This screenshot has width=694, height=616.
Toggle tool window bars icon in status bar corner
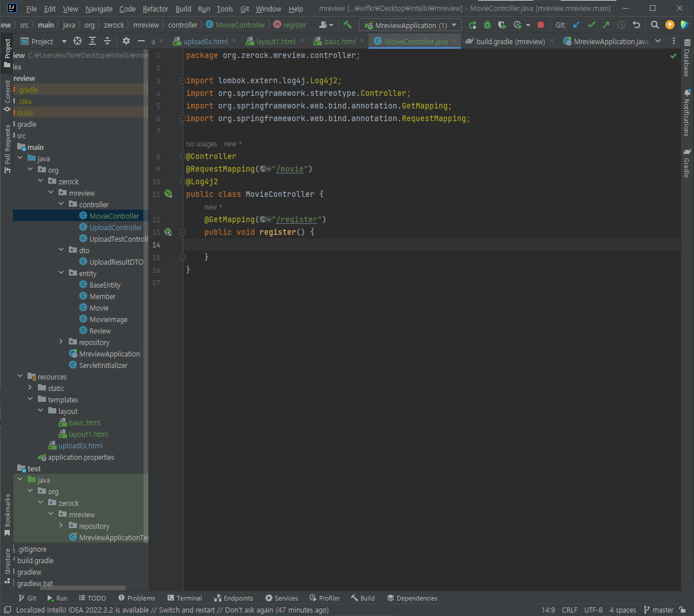pos(7,610)
